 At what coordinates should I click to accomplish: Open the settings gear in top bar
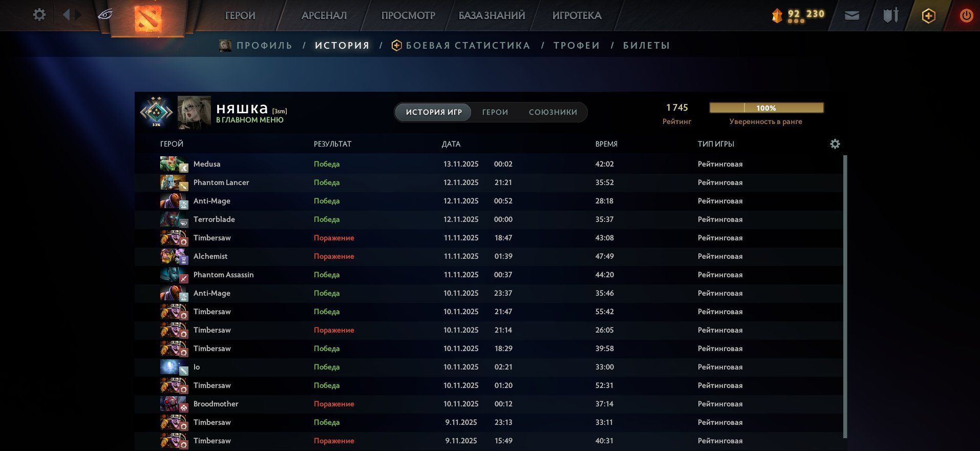pyautogui.click(x=39, y=15)
